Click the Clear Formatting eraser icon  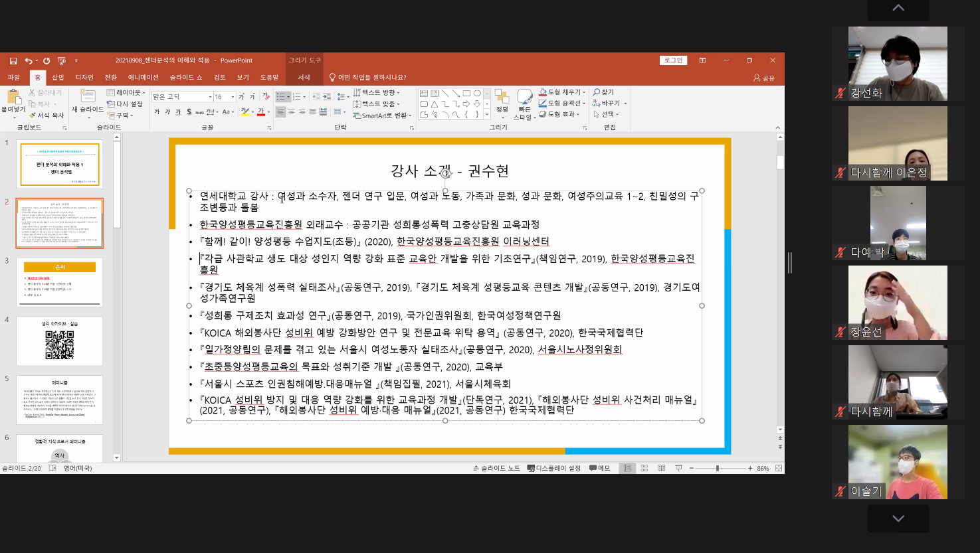click(x=266, y=97)
